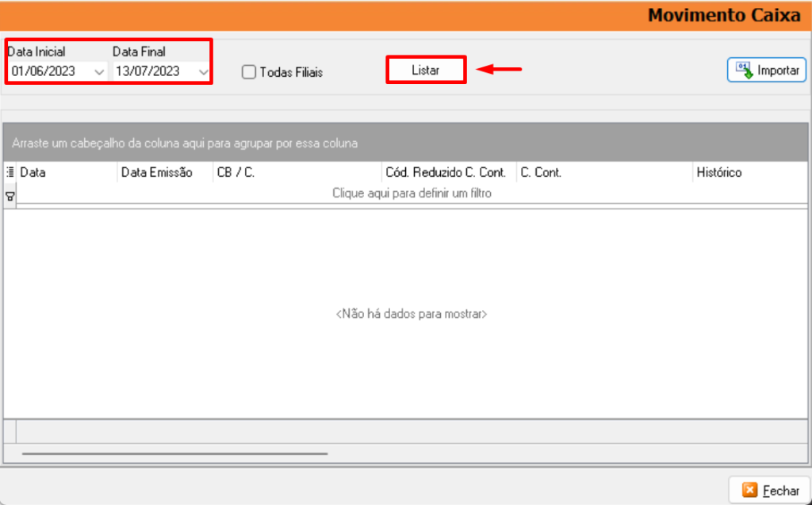The width and height of the screenshot is (812, 505).
Task: Click the Fechar button
Action: tap(769, 490)
